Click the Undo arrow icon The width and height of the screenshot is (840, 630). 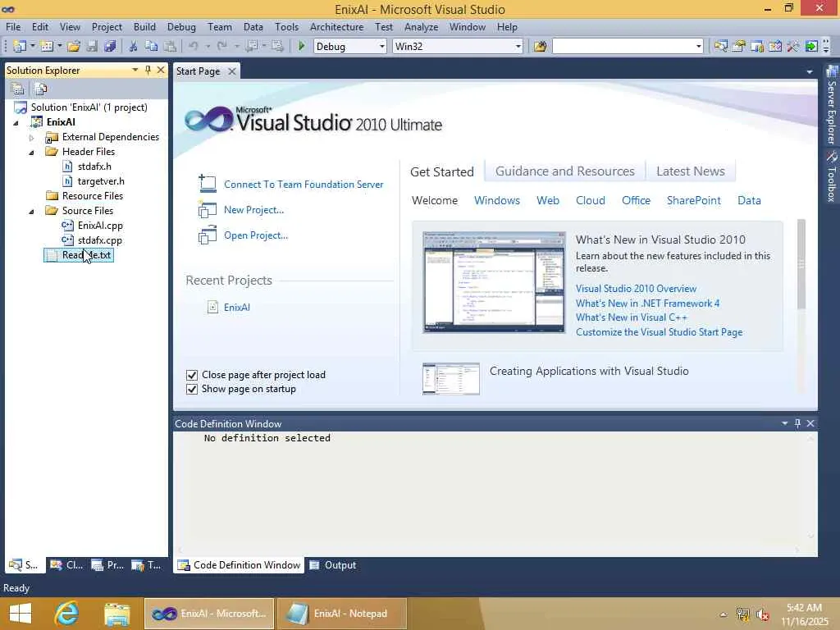pyautogui.click(x=194, y=47)
